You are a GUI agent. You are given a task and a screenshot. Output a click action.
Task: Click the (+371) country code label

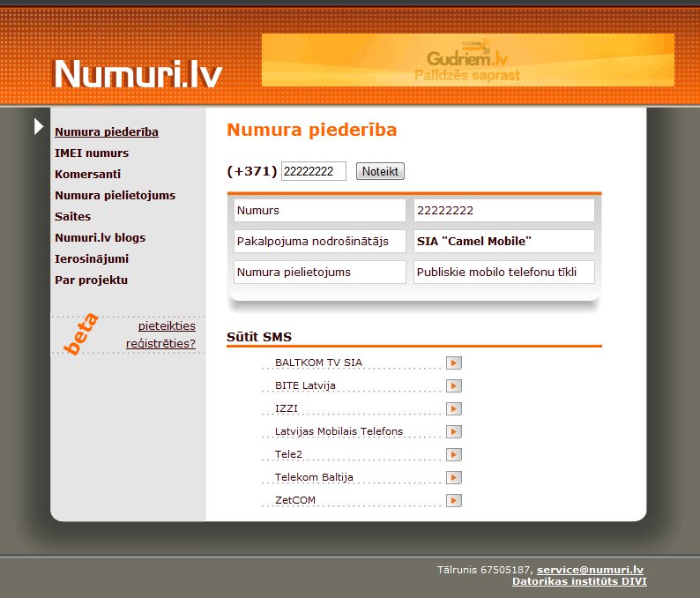pyautogui.click(x=252, y=171)
